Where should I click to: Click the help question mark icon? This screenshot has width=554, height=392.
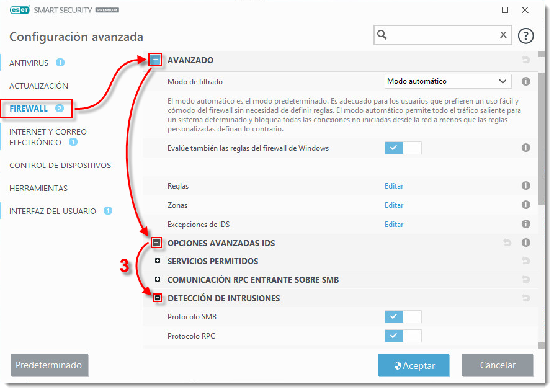[525, 35]
